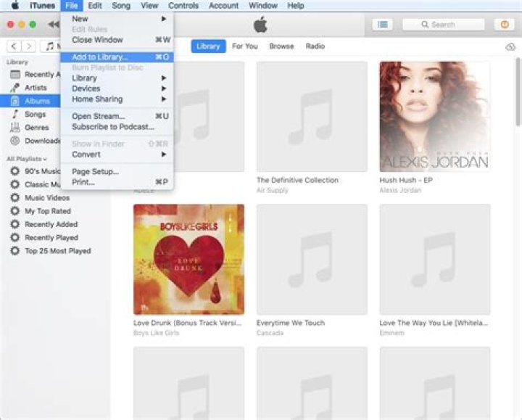Go back with the left arrow button
The height and width of the screenshot is (420, 522).
click(14, 46)
